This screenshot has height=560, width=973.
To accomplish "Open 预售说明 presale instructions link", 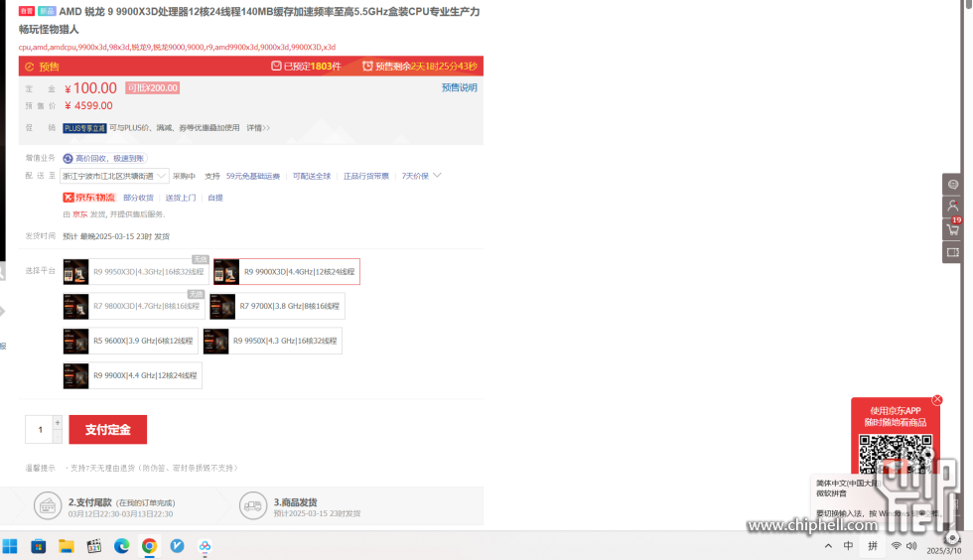I will pos(459,87).
